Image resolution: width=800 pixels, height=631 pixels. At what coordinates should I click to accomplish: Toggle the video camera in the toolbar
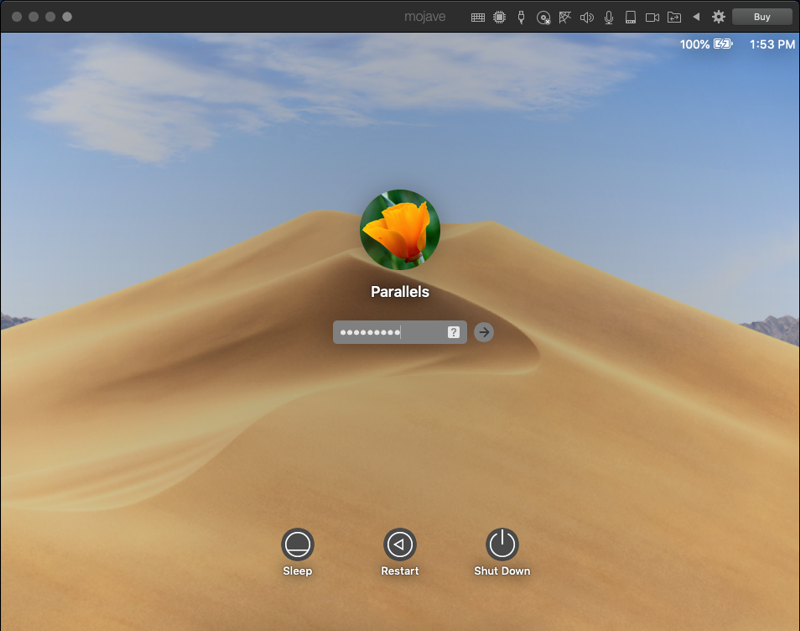pos(652,16)
